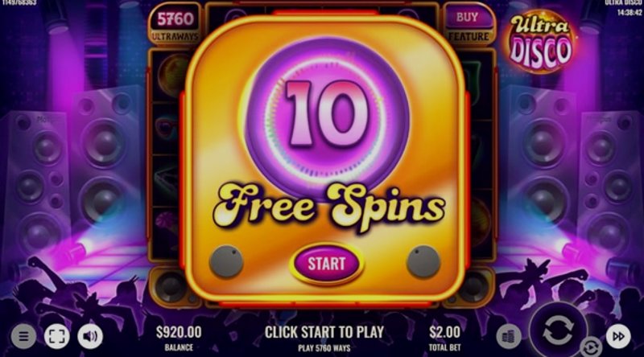644x357 pixels.
Task: Select the $2.00 total bet display
Action: click(444, 338)
